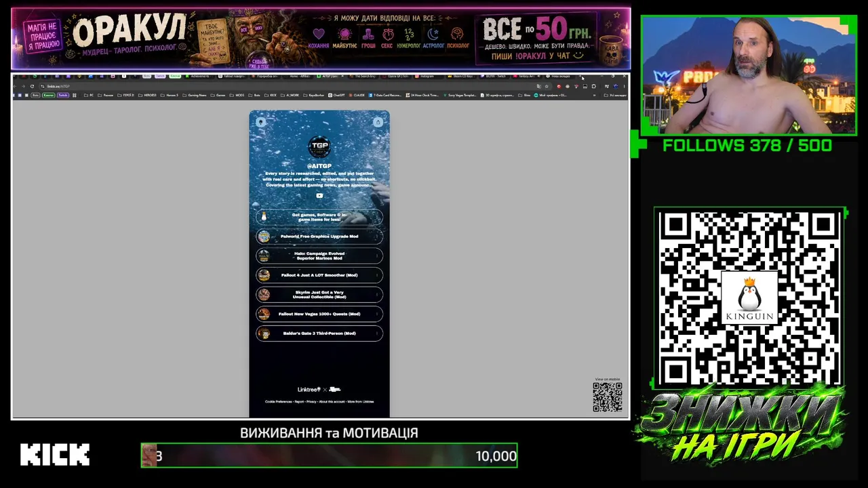The height and width of the screenshot is (488, 868).
Task: Click the 10,000 goal progress bar
Action: (329, 455)
